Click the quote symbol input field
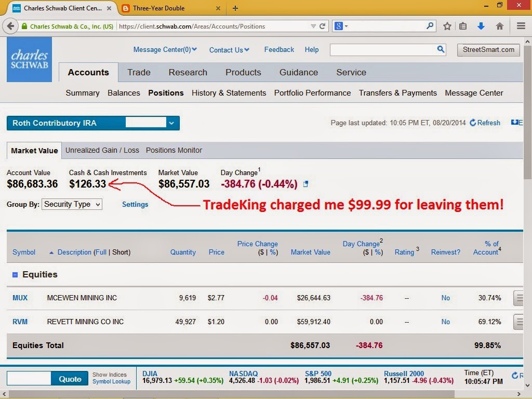Image resolution: width=532 pixels, height=399 pixels. pyautogui.click(x=29, y=378)
